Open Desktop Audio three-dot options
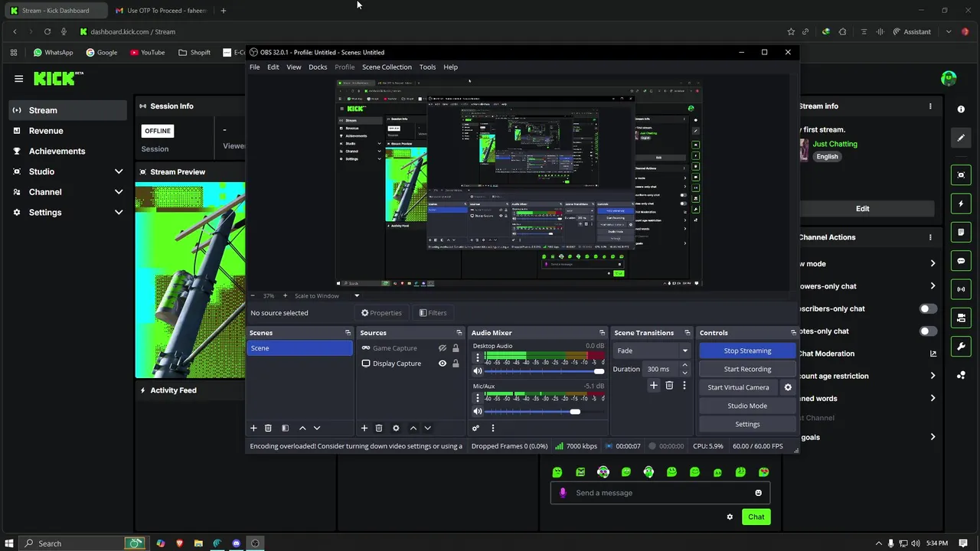The image size is (980, 551). click(x=478, y=357)
